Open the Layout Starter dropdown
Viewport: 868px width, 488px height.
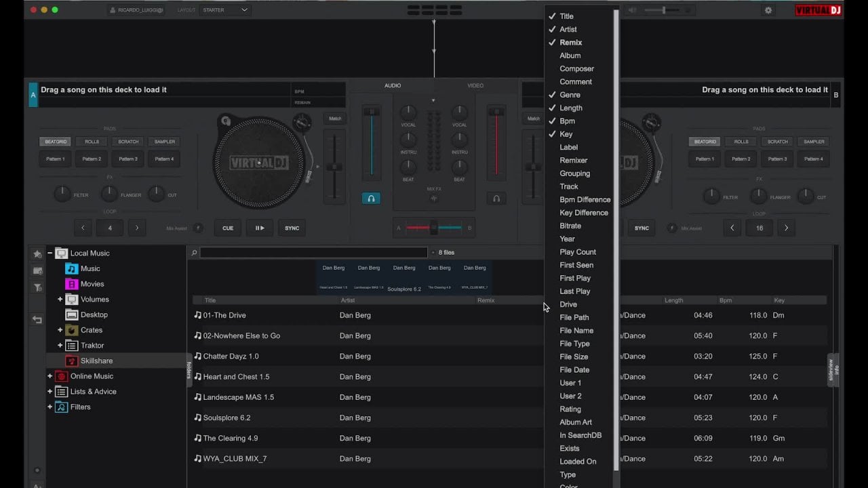[225, 10]
